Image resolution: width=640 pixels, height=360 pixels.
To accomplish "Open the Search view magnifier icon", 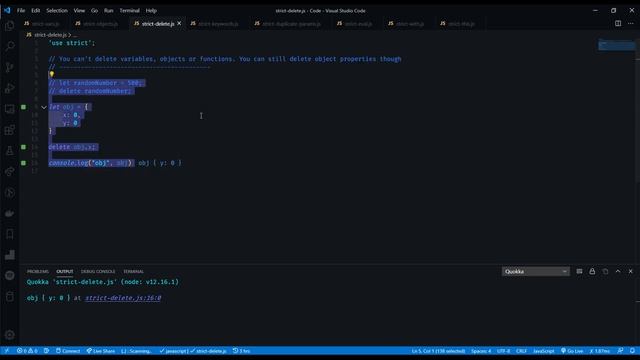I will (9, 46).
